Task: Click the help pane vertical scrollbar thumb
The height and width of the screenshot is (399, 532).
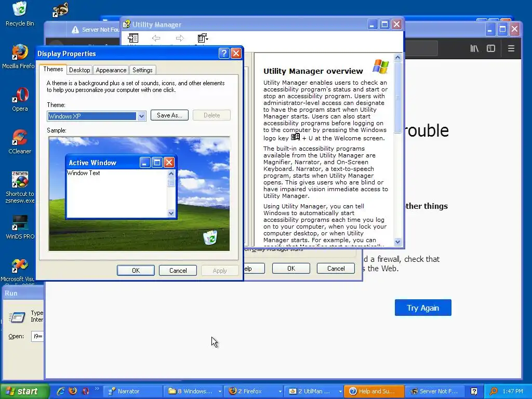Action: click(397, 98)
